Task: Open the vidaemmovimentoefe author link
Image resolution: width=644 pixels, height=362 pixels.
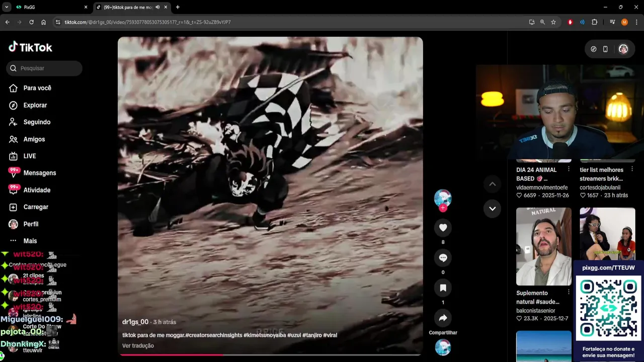Action: click(x=542, y=188)
